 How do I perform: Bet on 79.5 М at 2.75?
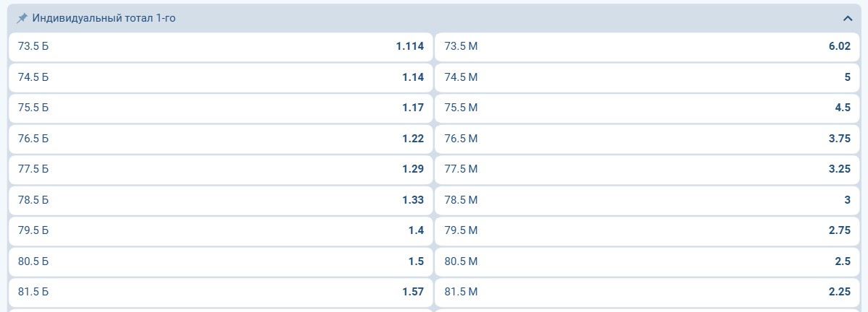coord(647,230)
